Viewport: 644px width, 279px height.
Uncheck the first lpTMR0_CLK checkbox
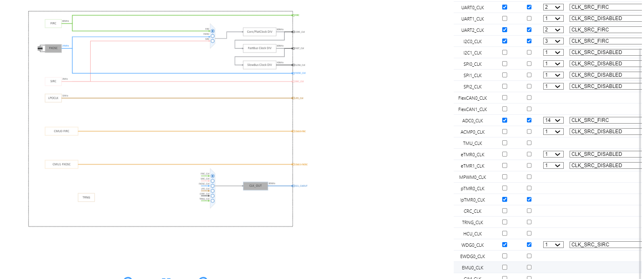[x=504, y=199]
